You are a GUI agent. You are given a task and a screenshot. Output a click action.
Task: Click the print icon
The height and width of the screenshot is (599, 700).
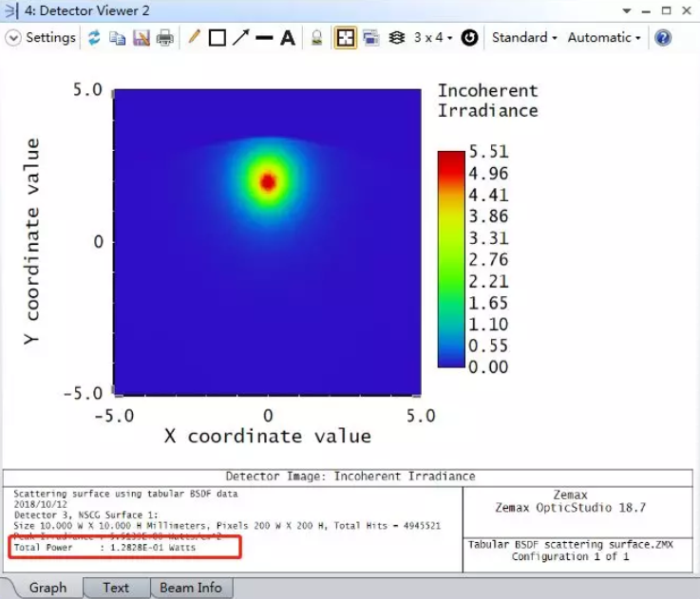[x=165, y=38]
